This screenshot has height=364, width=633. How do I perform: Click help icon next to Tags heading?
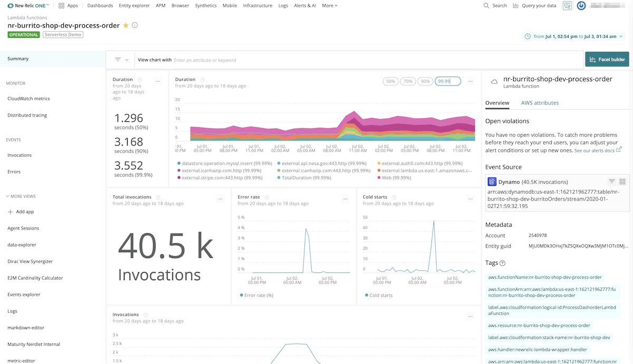[502, 263]
